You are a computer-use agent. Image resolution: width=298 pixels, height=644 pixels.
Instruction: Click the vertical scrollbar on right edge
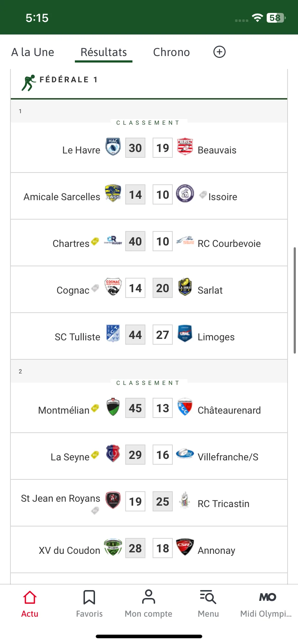point(295,300)
